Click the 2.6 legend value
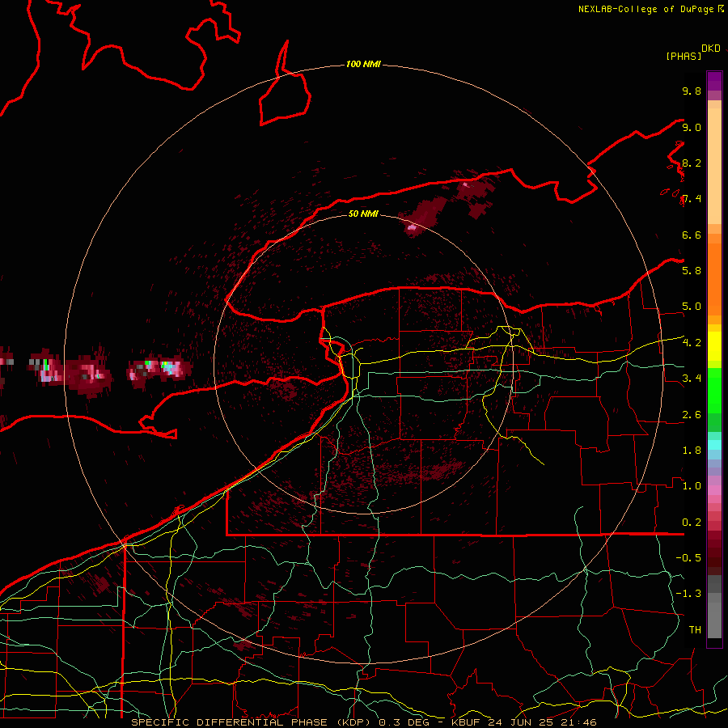Image resolution: width=728 pixels, height=728 pixels. tap(692, 415)
